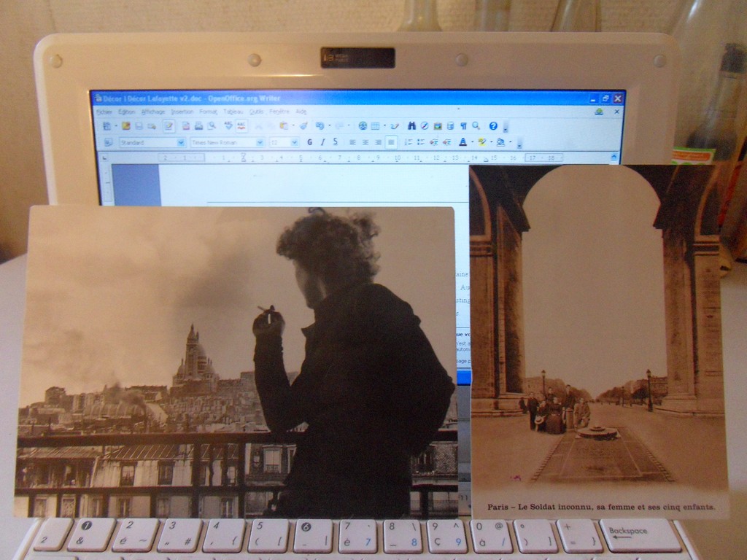747x560 pixels.
Task: Toggle nonprinting characters pilcrow button
Action: [x=462, y=126]
